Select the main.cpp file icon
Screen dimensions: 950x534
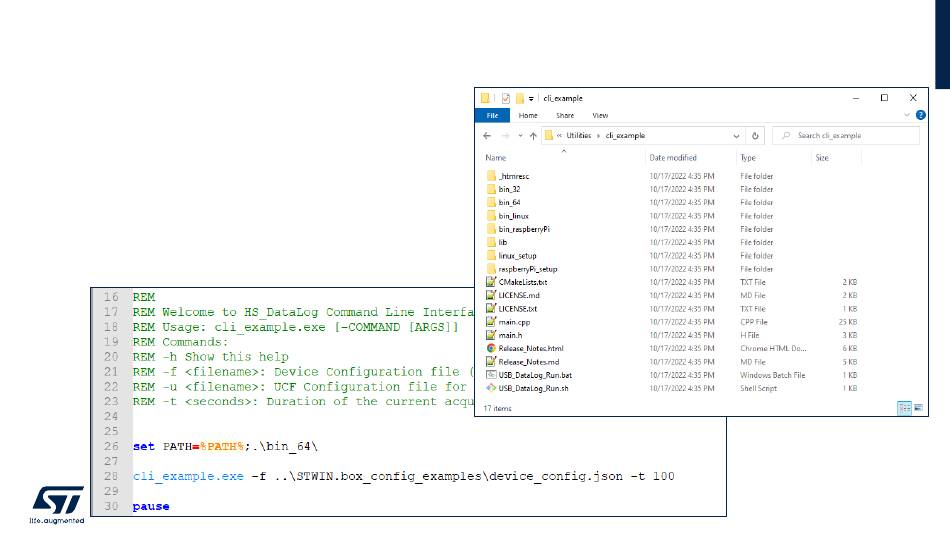pyautogui.click(x=491, y=322)
